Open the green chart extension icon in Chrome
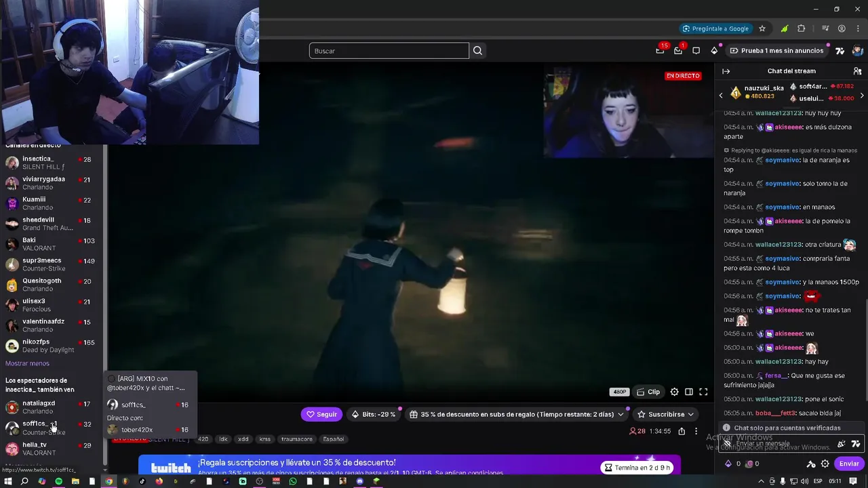Image resolution: width=868 pixels, height=488 pixels. click(x=785, y=28)
